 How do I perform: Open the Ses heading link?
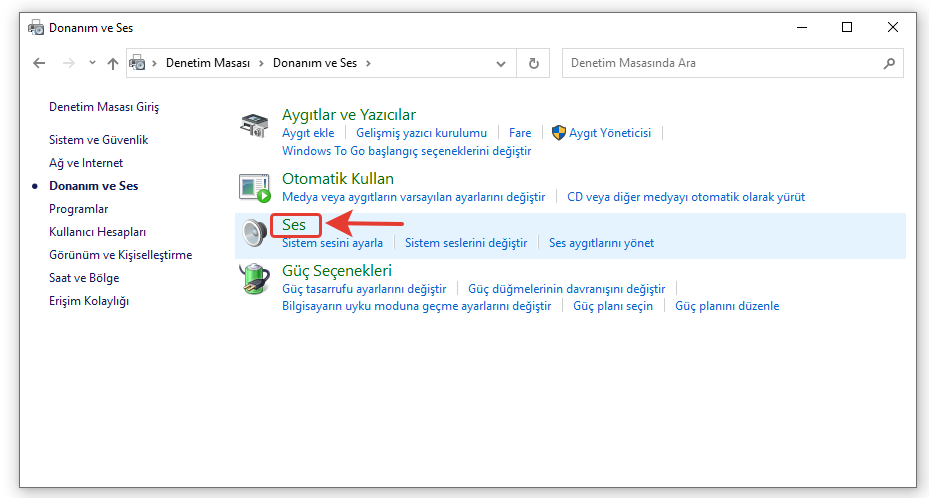tap(294, 225)
